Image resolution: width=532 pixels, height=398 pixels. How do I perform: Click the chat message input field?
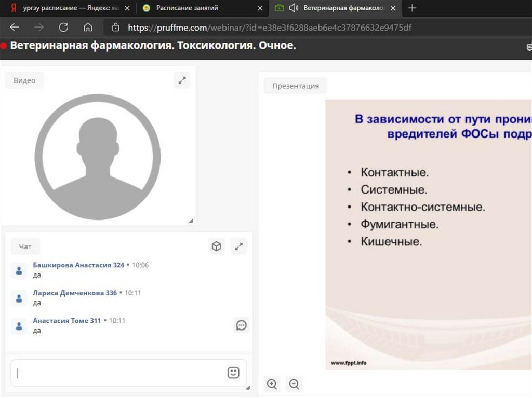click(119, 373)
